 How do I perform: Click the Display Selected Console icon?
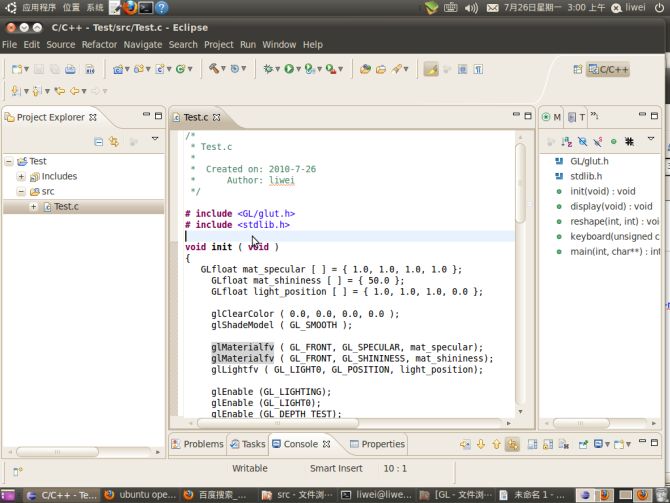point(598,444)
